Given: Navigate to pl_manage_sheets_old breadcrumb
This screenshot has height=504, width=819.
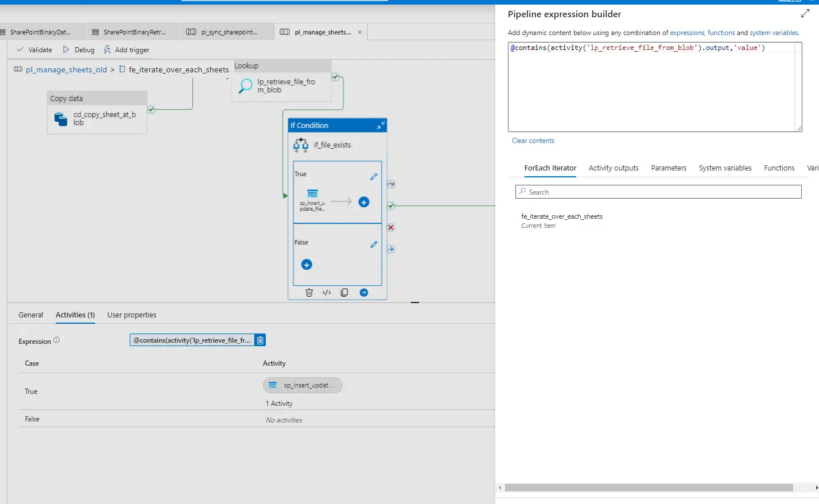Looking at the screenshot, I should click(66, 69).
